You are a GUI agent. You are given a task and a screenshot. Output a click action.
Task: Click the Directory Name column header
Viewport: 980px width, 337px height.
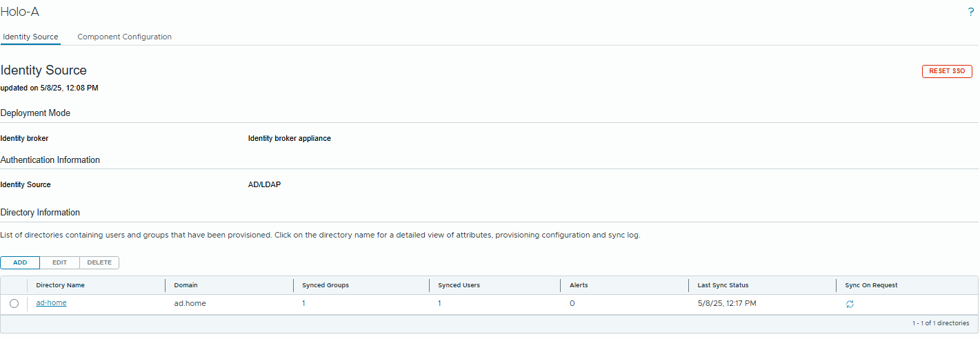click(61, 285)
